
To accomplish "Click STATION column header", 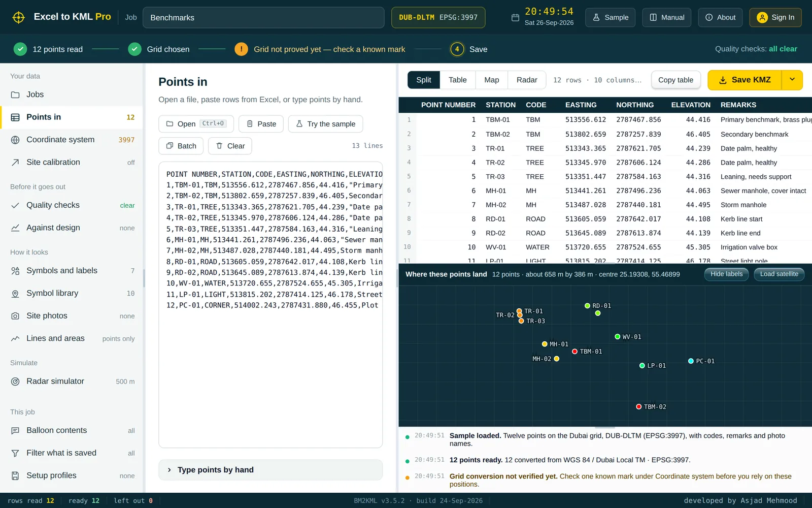I will point(500,105).
